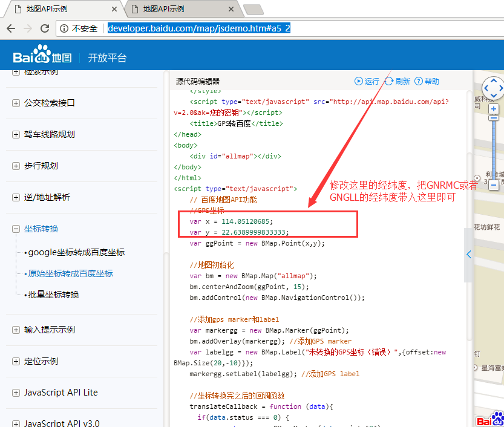Image resolution: width=504 pixels, height=427 pixels.
Task: Expand 输入提示示例 section
Action: [16, 330]
